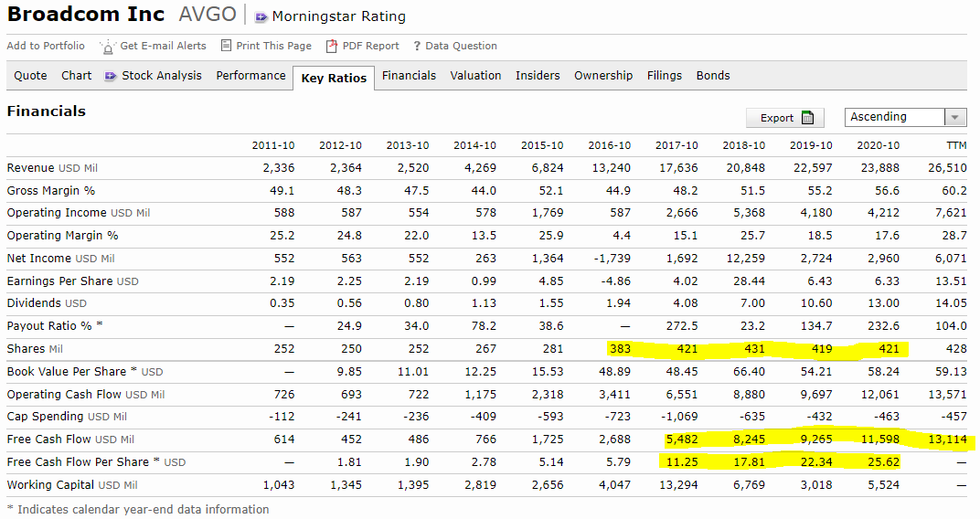
Task: Open the Quote tab
Action: tap(30, 76)
